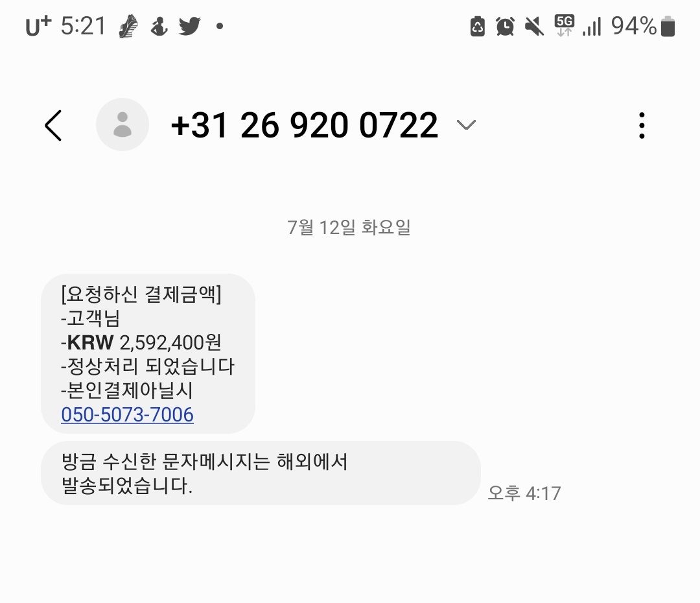
Task: Open the three-dot more options menu
Action: point(642,126)
